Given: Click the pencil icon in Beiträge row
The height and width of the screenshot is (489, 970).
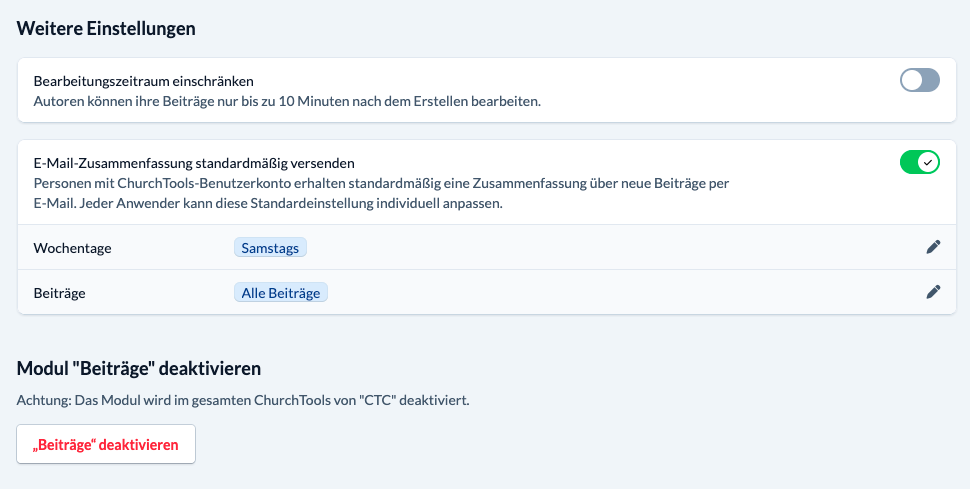Looking at the screenshot, I should pos(933,292).
